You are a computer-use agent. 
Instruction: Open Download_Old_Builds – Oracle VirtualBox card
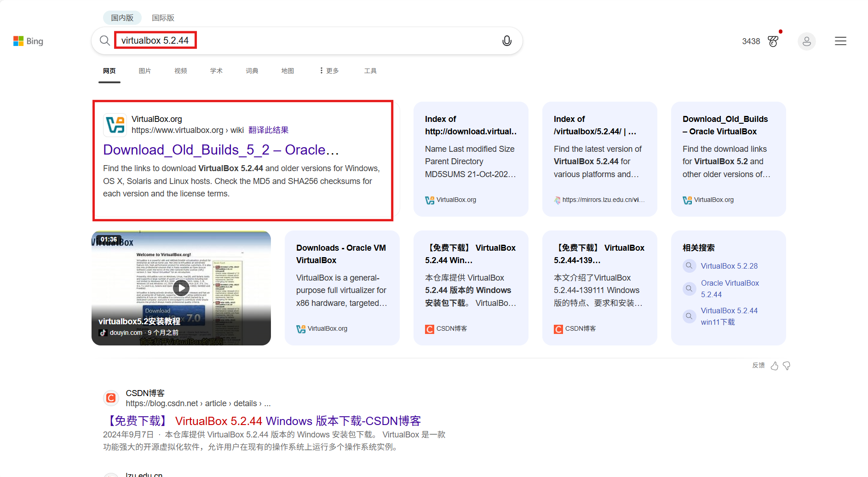click(728, 159)
